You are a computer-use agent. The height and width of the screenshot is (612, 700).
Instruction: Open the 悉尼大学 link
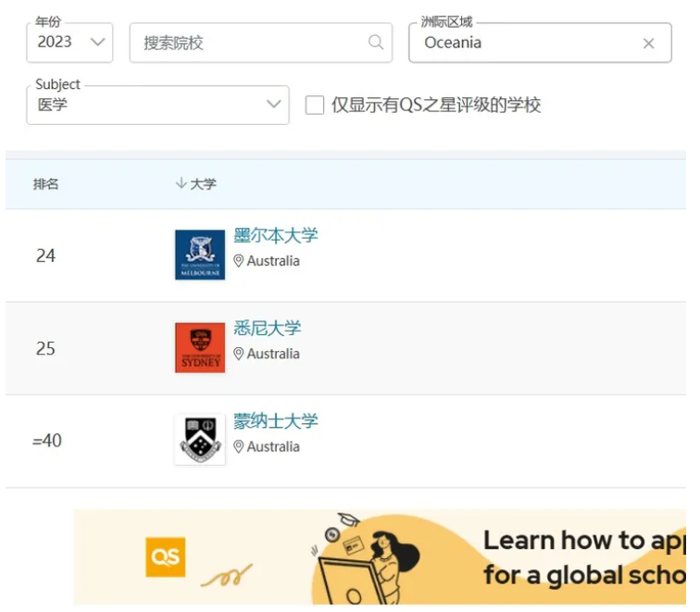pos(267,328)
